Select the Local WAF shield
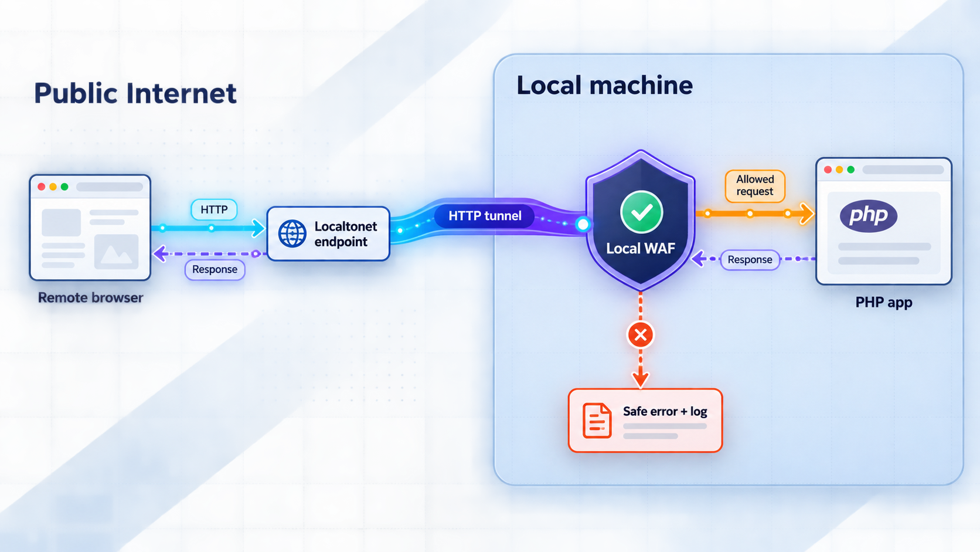Image resolution: width=980 pixels, height=552 pixels. [641, 220]
